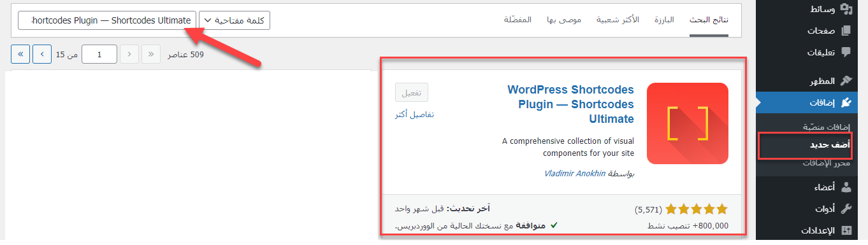Image resolution: width=868 pixels, height=245 pixels.
Task: Click the 509 عناصر items count
Action: click(185, 55)
